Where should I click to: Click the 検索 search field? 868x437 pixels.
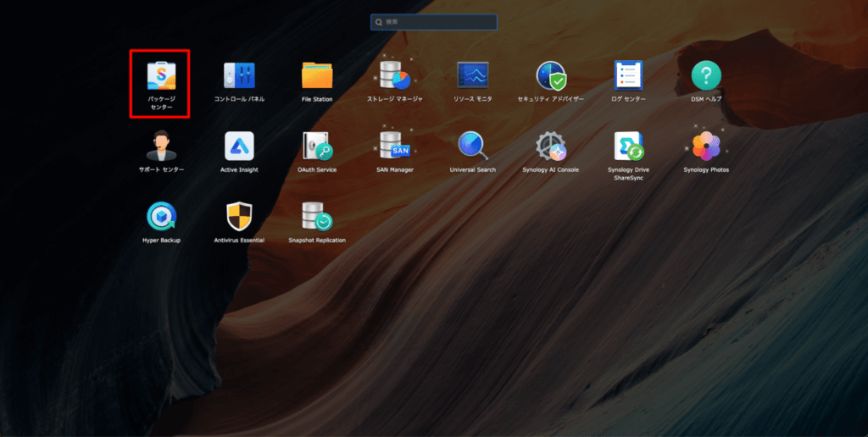(434, 22)
